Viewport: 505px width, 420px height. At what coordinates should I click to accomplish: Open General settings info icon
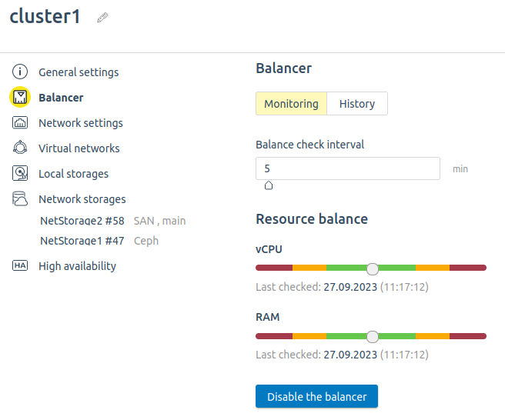(x=20, y=72)
